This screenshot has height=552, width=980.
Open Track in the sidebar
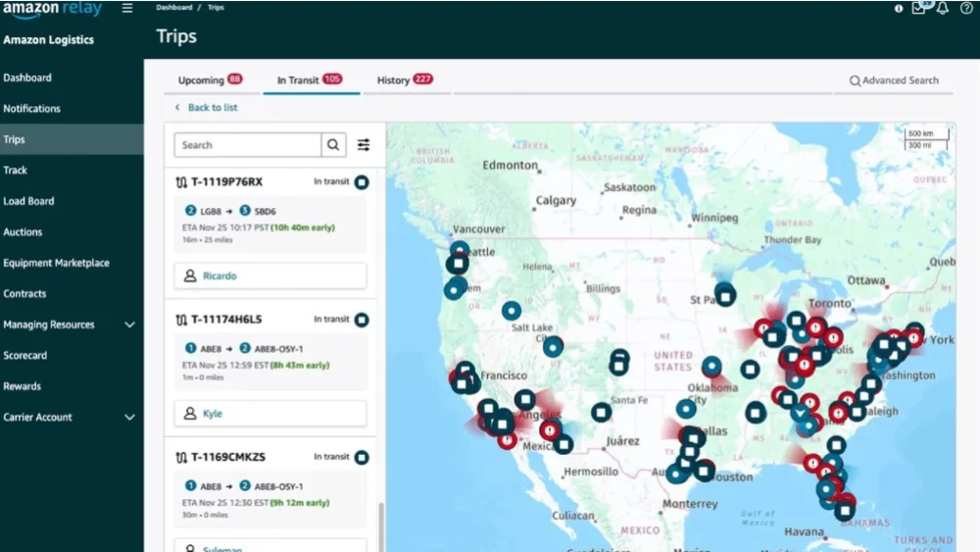(x=15, y=170)
